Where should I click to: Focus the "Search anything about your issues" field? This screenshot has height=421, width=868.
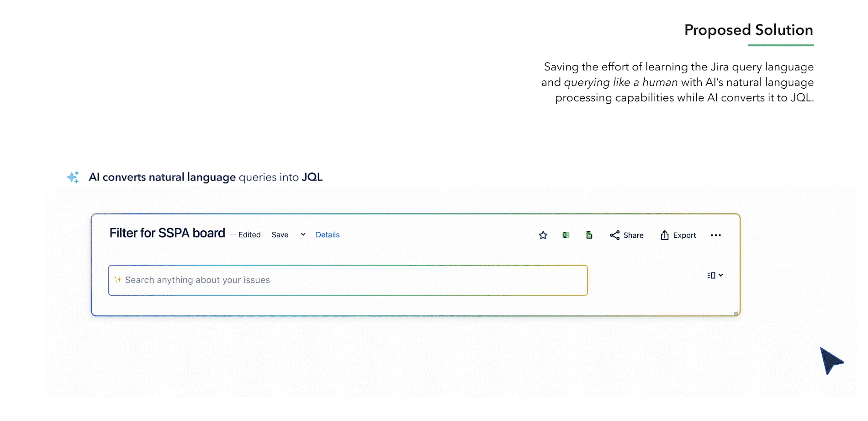pyautogui.click(x=347, y=280)
